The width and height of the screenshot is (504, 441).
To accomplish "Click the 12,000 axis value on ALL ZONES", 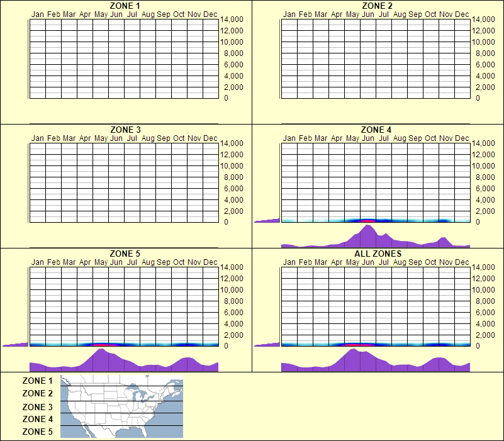I will click(483, 278).
